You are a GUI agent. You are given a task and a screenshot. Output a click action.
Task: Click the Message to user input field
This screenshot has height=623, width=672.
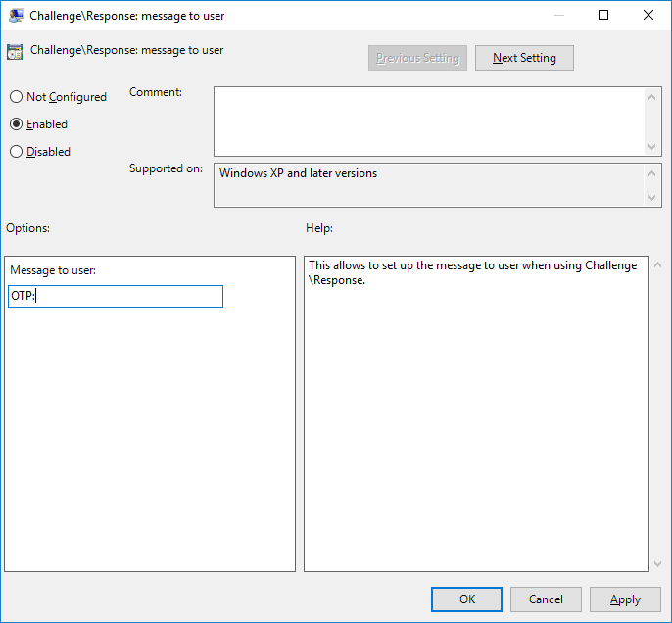(x=116, y=297)
